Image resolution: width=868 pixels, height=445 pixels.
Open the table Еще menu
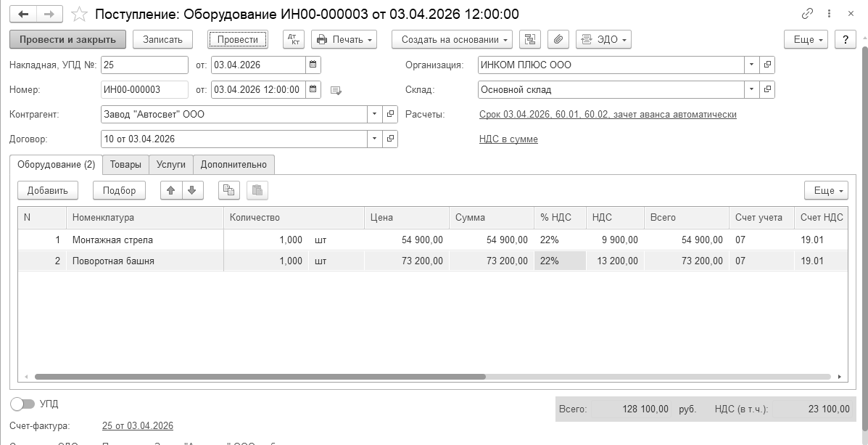click(x=826, y=190)
